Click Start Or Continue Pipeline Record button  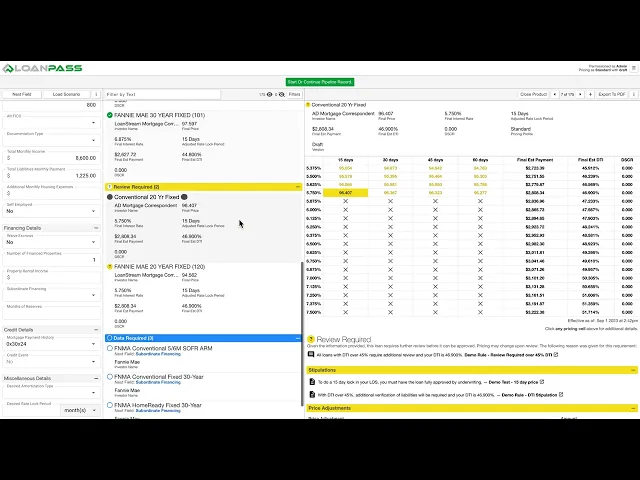click(320, 82)
